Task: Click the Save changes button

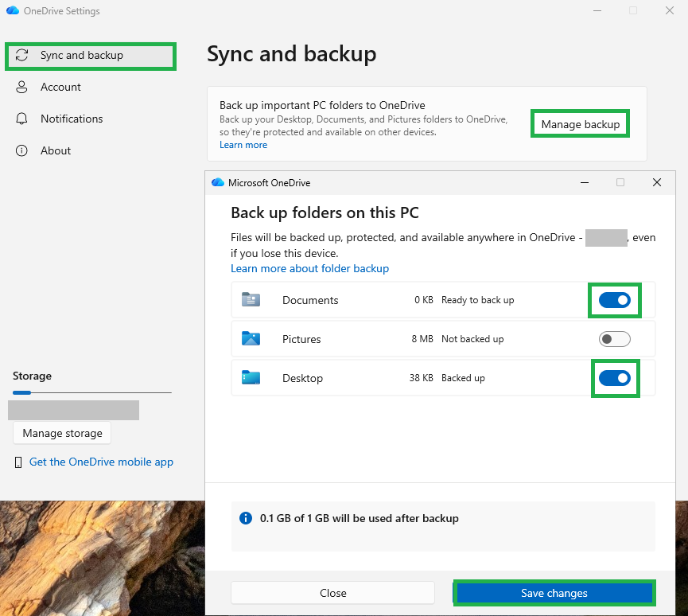Action: pyautogui.click(x=554, y=593)
